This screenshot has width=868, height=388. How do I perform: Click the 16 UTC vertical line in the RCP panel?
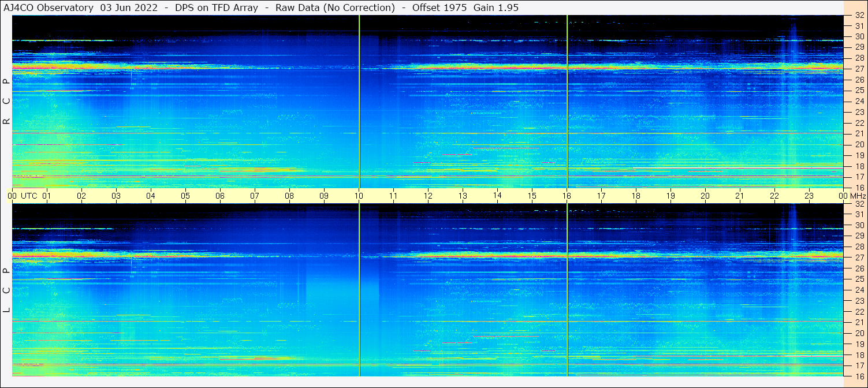[567, 102]
